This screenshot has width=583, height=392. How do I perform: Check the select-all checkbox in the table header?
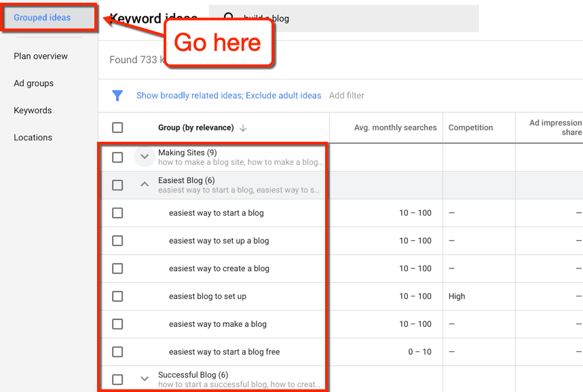click(117, 128)
